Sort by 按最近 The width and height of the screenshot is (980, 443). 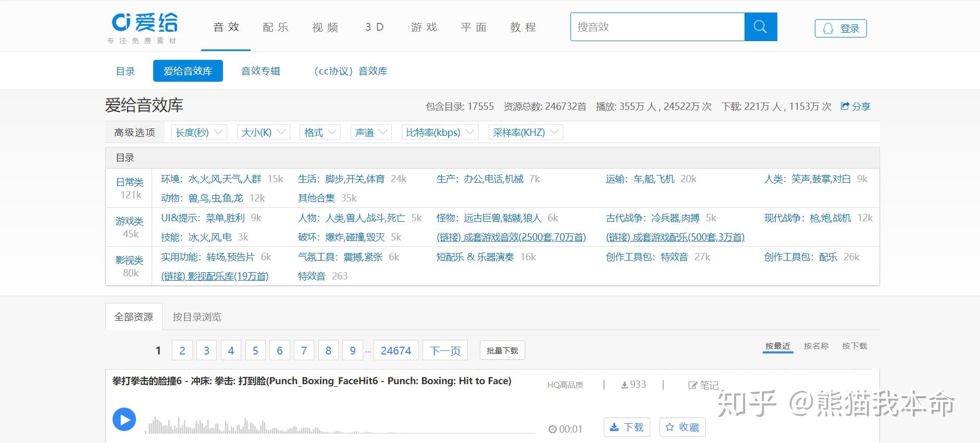(x=778, y=346)
